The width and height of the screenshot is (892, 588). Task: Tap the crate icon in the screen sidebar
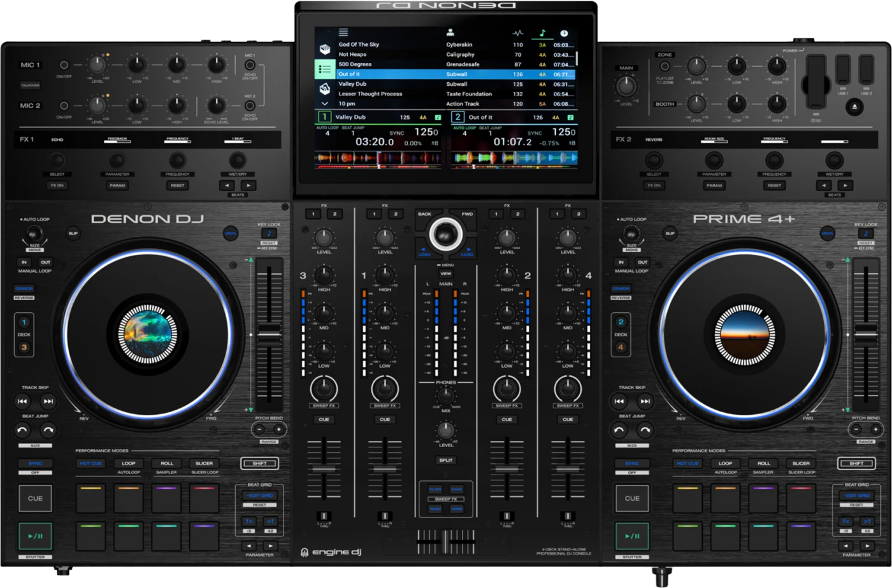(x=325, y=49)
